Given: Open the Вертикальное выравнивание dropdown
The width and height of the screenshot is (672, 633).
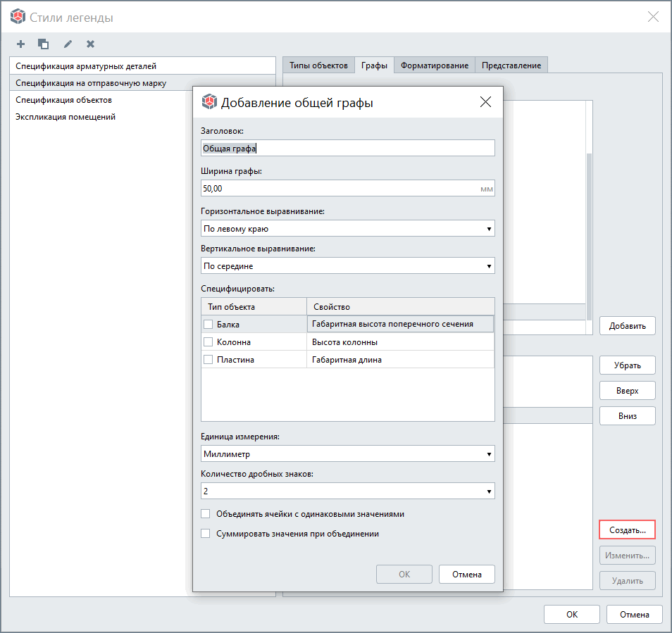Looking at the screenshot, I should point(347,265).
